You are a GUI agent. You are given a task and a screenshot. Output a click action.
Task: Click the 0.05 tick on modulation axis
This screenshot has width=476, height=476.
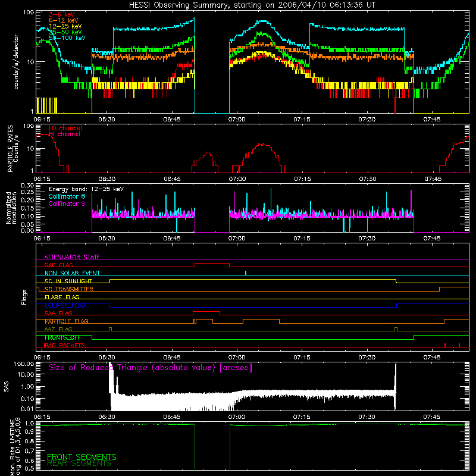28,224
